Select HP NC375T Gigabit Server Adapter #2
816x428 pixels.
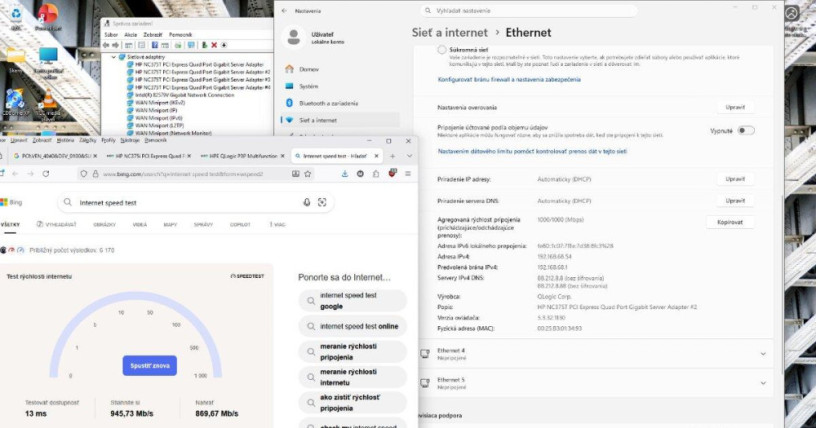pyautogui.click(x=202, y=72)
